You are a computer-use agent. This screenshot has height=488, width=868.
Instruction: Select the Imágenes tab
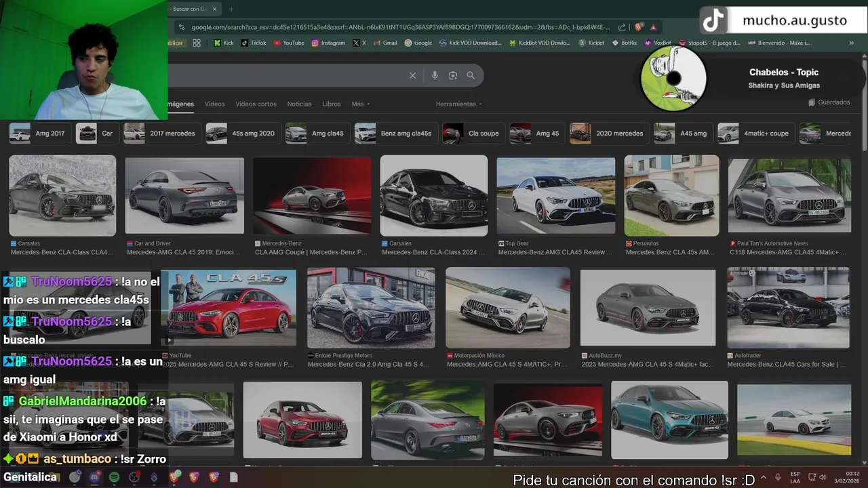181,104
